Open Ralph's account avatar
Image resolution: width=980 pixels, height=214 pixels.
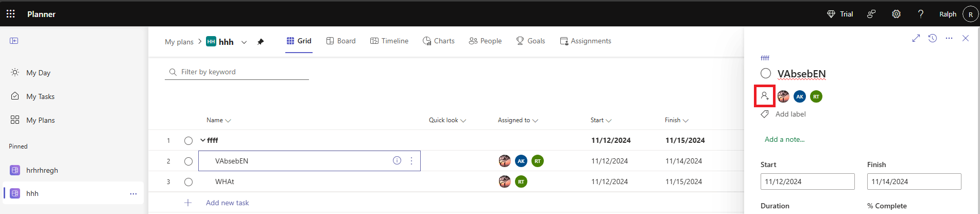[970, 14]
